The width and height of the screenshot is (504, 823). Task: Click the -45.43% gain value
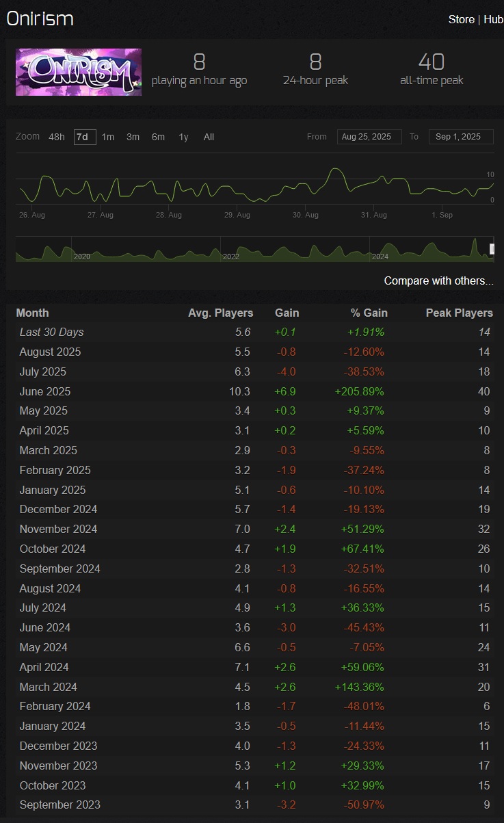tap(363, 627)
